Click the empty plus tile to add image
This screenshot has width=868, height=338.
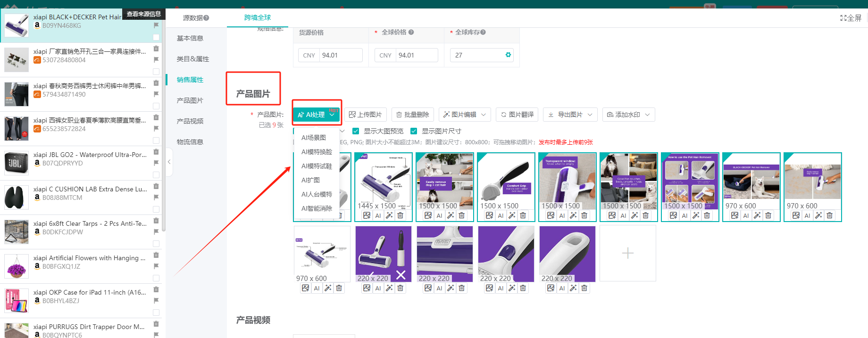coord(627,253)
